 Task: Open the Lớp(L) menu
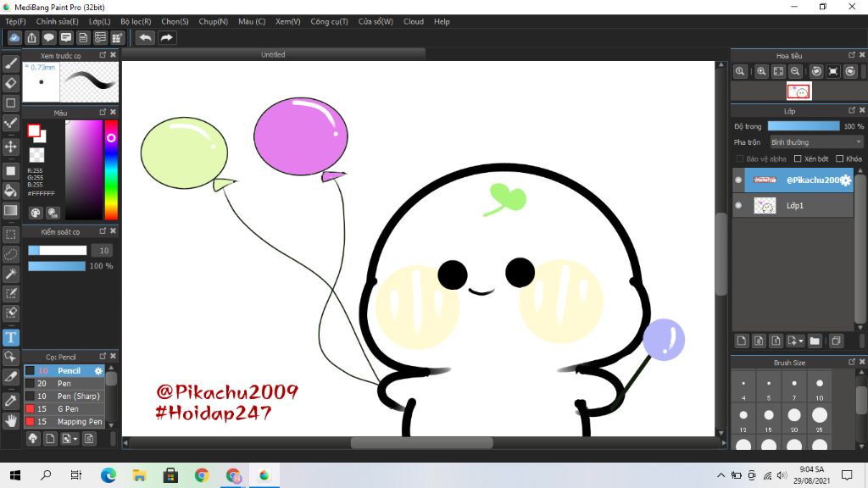tap(100, 21)
